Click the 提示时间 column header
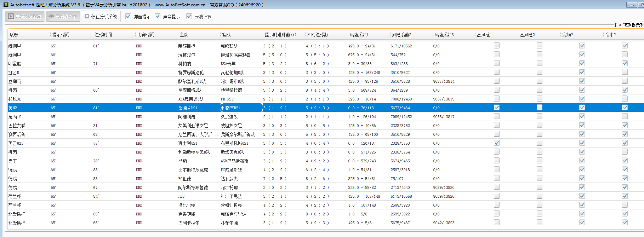The width and height of the screenshot is (644, 237). click(x=61, y=35)
